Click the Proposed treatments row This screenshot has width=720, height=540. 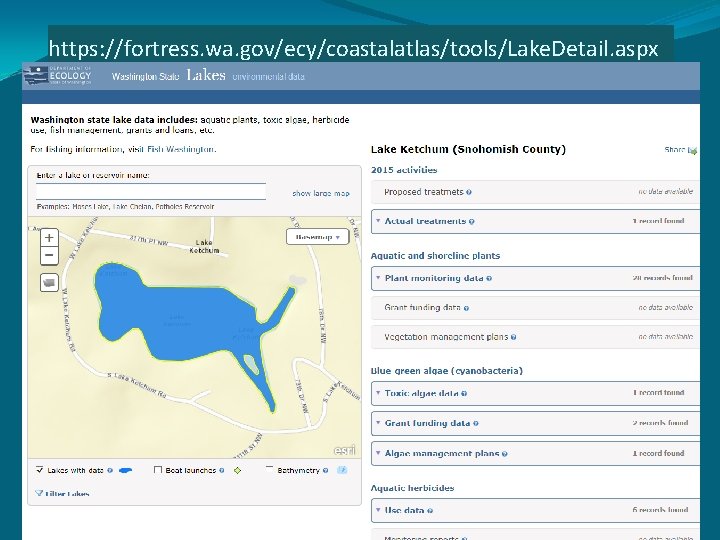point(535,192)
